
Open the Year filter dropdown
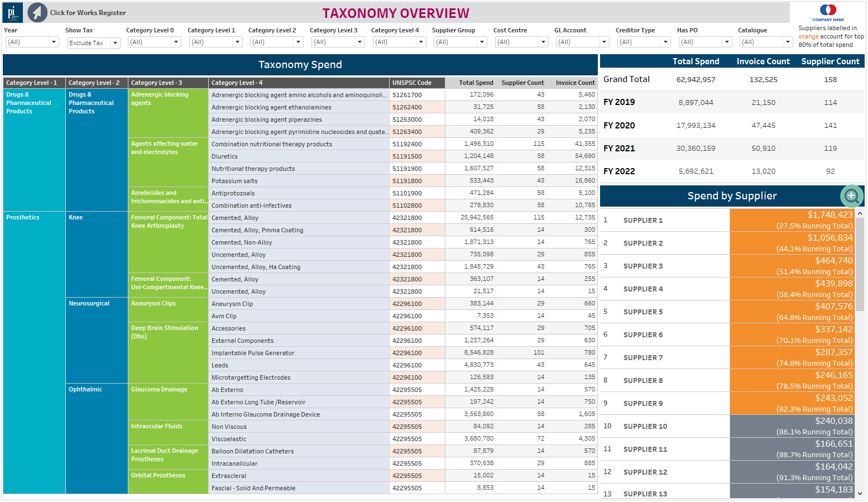coord(32,42)
